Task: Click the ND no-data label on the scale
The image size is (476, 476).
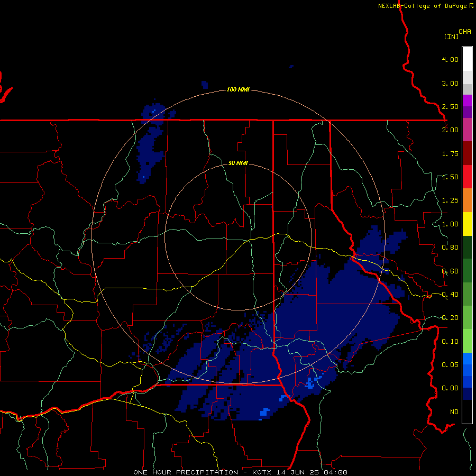Action: (454, 412)
